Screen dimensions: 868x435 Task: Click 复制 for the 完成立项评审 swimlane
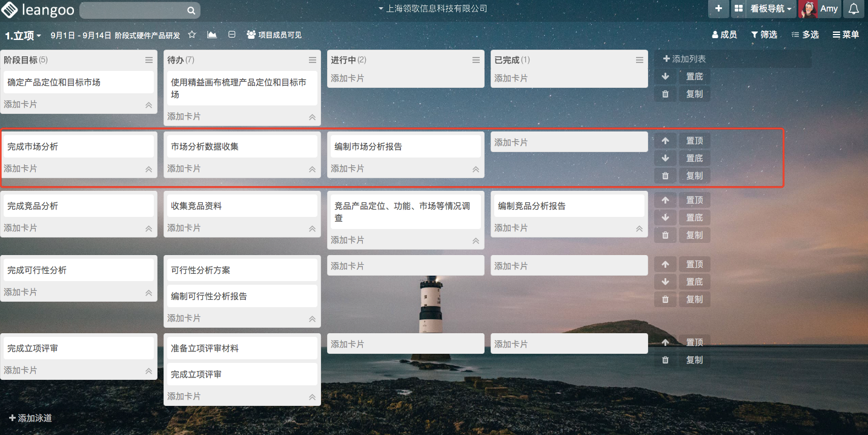point(694,360)
